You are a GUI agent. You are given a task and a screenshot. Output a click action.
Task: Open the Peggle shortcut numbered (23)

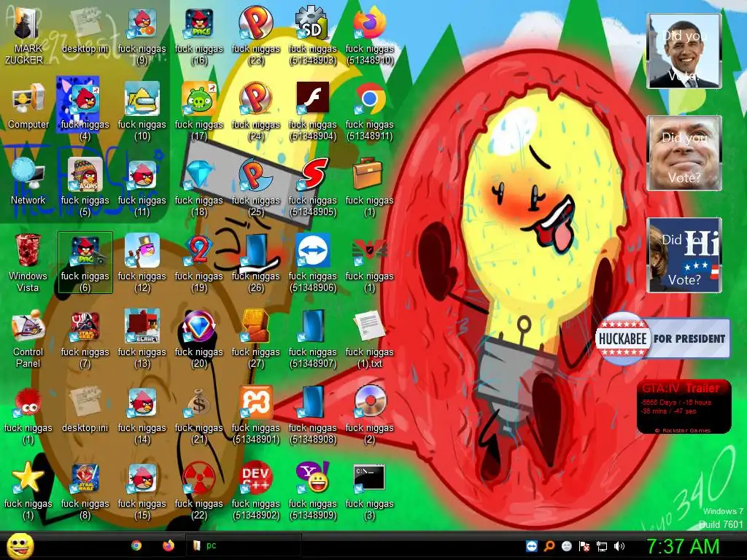pos(256,24)
